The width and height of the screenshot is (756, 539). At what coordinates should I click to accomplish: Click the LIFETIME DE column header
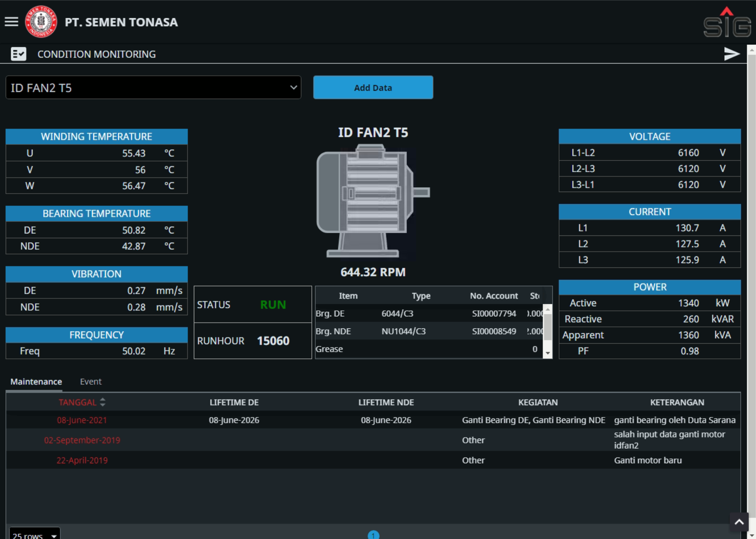coord(234,402)
